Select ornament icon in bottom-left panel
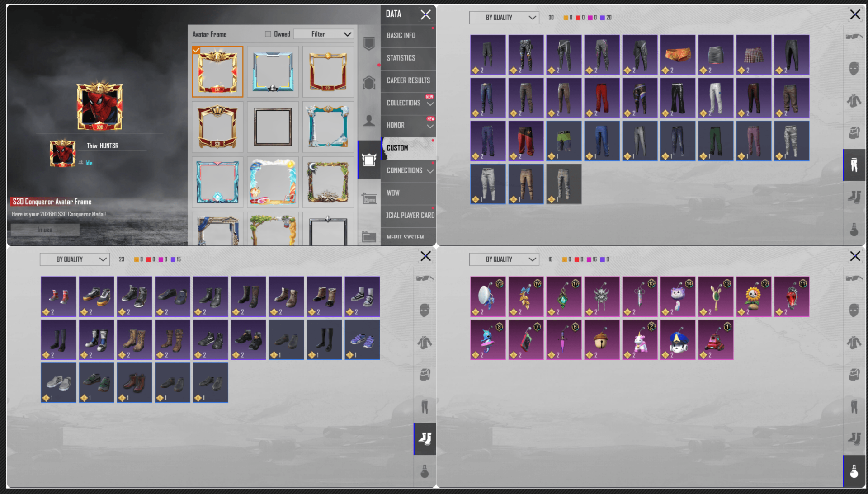Image resolution: width=868 pixels, height=494 pixels. tap(425, 471)
